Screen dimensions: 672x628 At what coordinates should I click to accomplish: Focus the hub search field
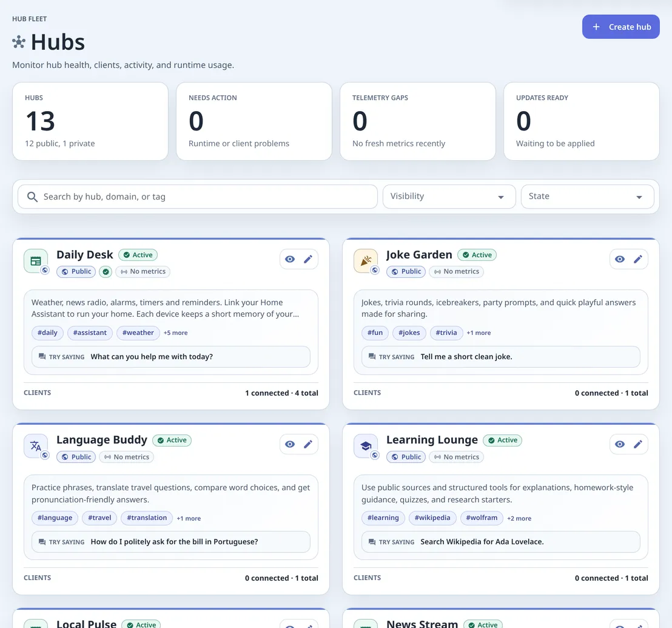point(198,197)
